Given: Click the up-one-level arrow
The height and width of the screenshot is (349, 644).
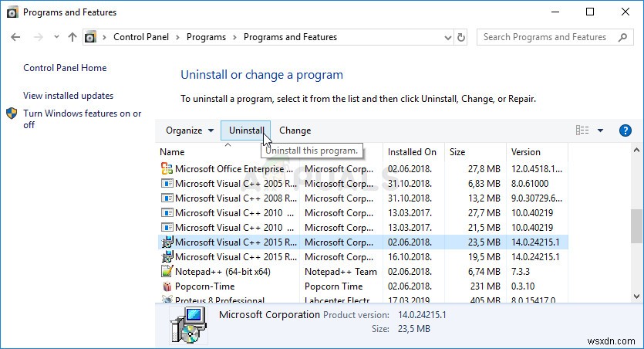Looking at the screenshot, I should point(72,37).
